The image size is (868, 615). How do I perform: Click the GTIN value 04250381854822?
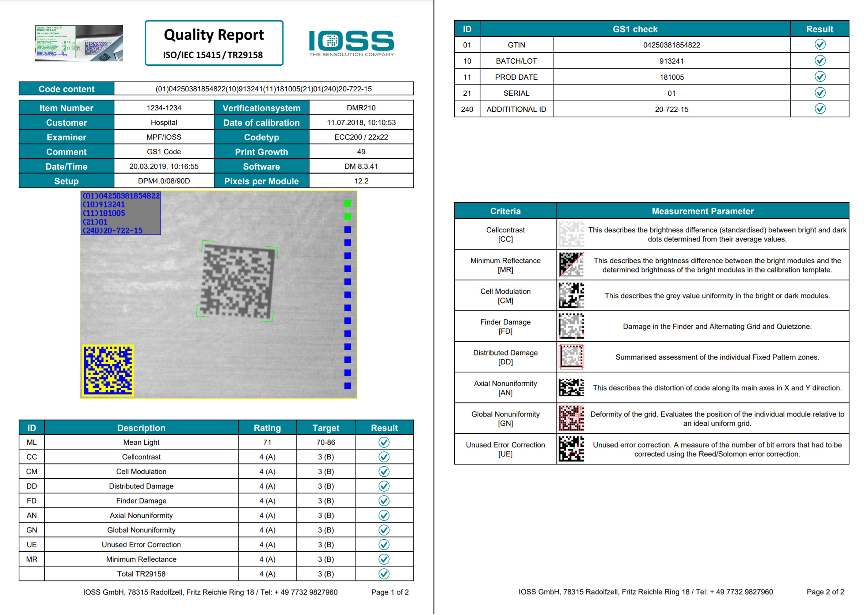point(672,45)
